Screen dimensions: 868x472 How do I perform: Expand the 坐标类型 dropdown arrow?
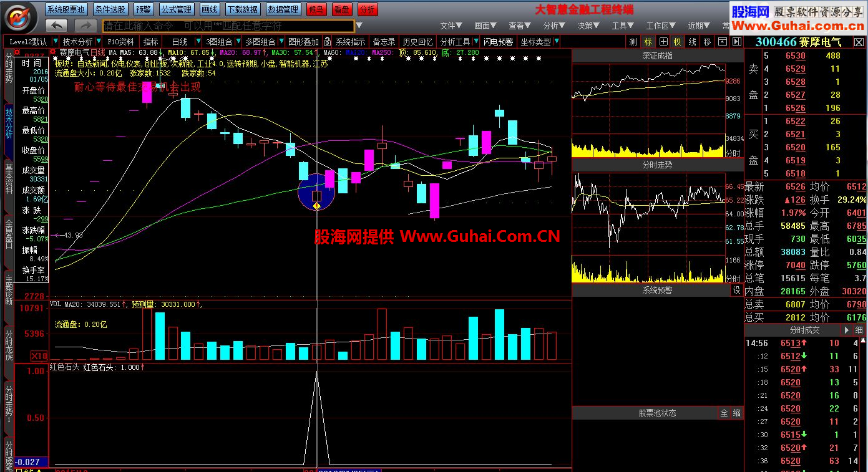556,42
